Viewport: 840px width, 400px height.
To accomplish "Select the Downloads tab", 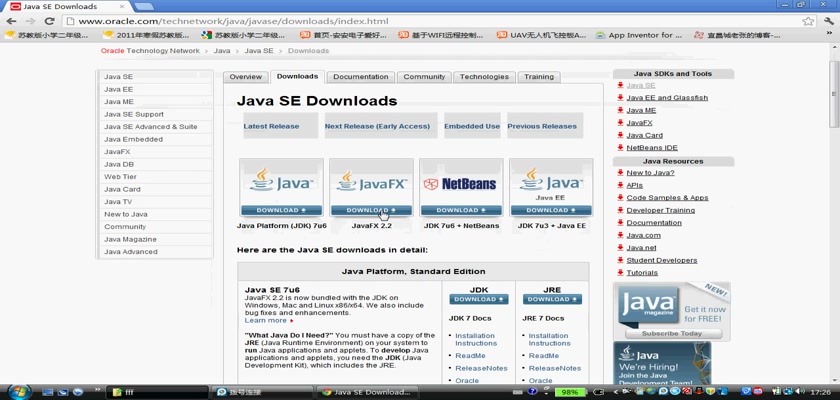I will (x=297, y=77).
